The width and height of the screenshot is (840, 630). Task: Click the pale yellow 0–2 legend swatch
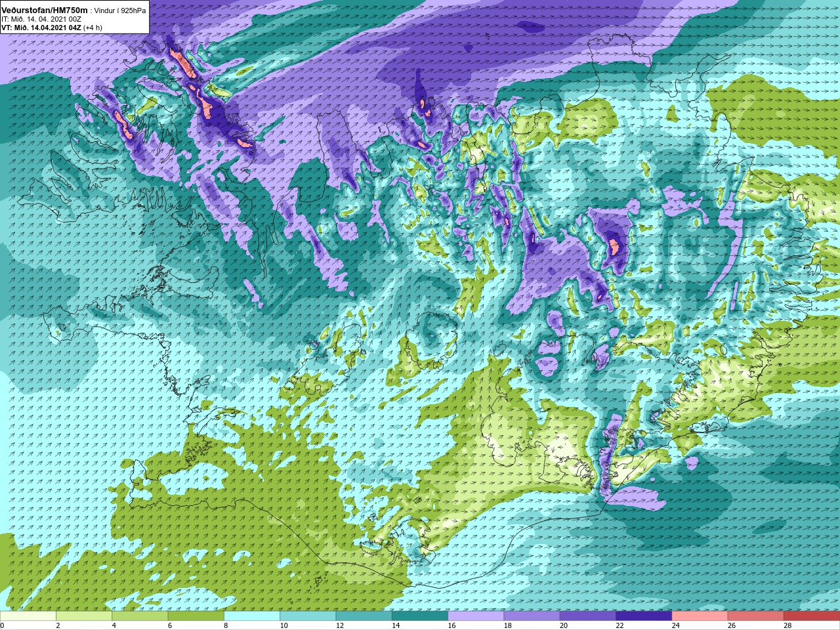(x=28, y=616)
